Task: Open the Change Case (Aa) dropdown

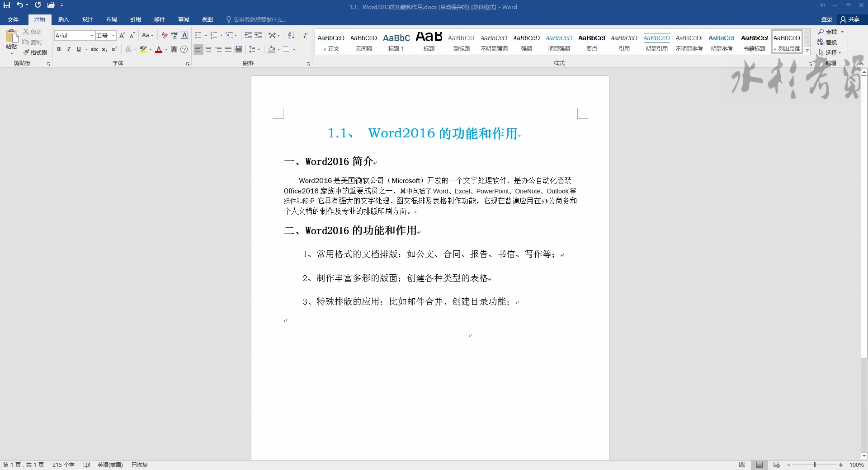Action: [x=147, y=35]
